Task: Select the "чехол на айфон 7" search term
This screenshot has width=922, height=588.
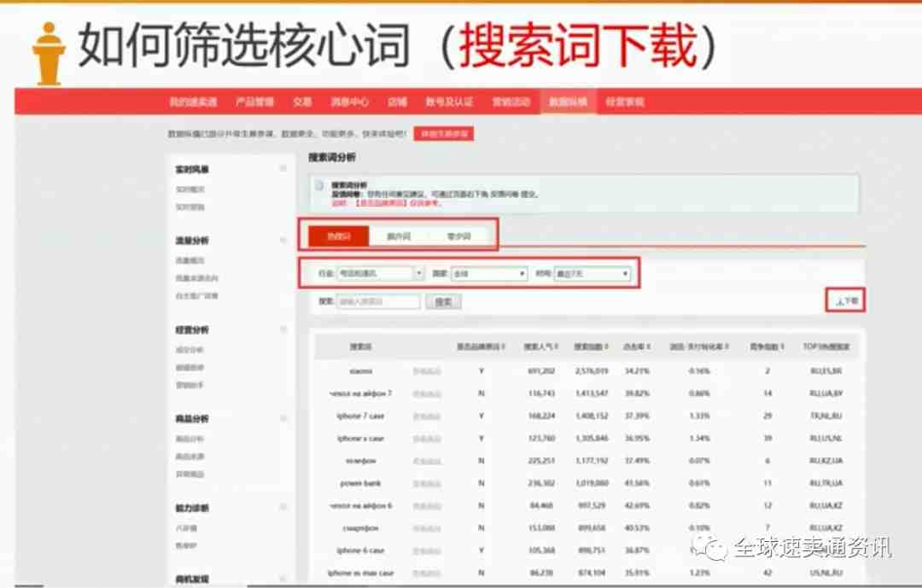Action: click(x=360, y=393)
